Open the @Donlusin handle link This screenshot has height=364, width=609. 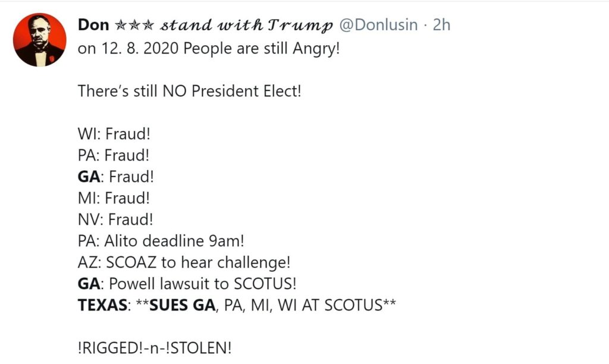tap(378, 25)
